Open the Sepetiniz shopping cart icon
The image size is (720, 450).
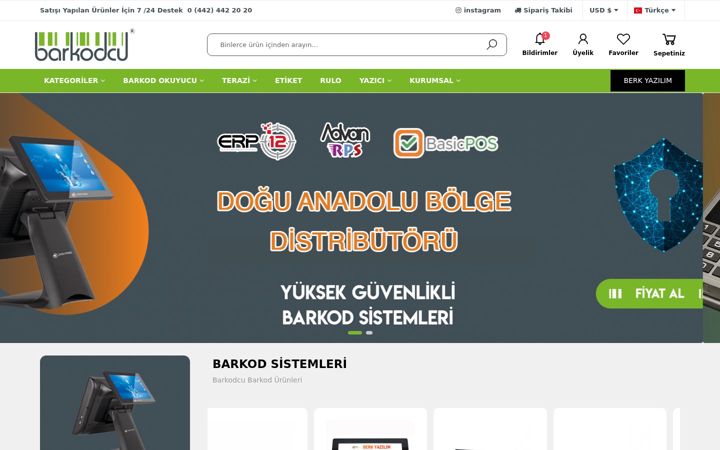pos(669,39)
